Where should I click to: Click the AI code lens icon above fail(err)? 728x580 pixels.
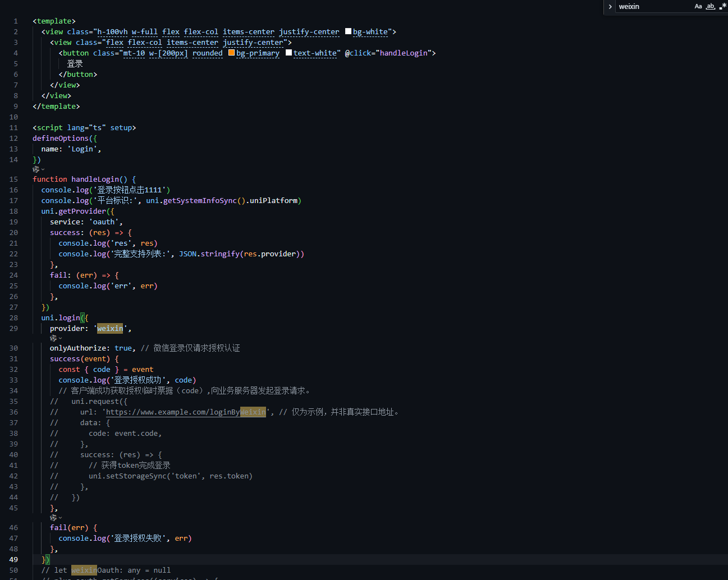pos(53,518)
